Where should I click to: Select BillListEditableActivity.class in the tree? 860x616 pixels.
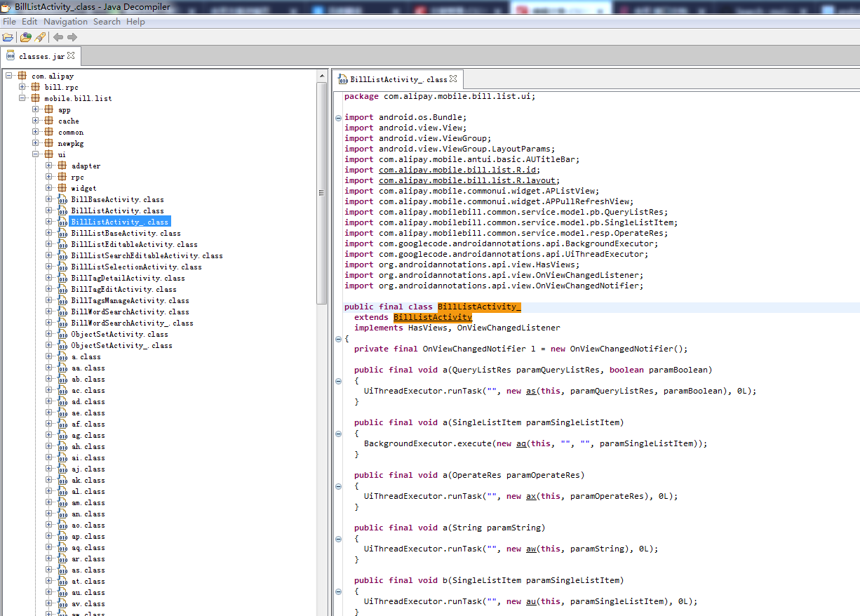click(134, 244)
